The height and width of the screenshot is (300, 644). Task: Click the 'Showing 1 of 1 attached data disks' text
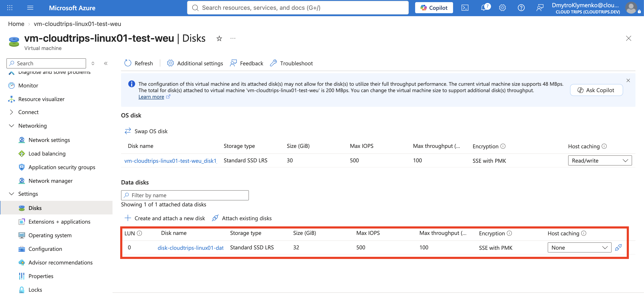point(163,204)
